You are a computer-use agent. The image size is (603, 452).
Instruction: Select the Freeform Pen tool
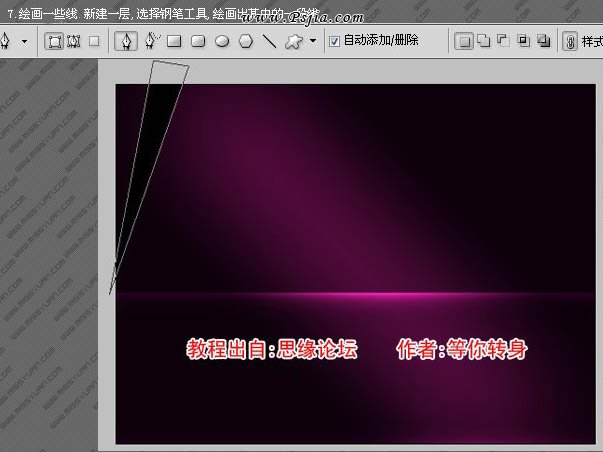[x=152, y=41]
